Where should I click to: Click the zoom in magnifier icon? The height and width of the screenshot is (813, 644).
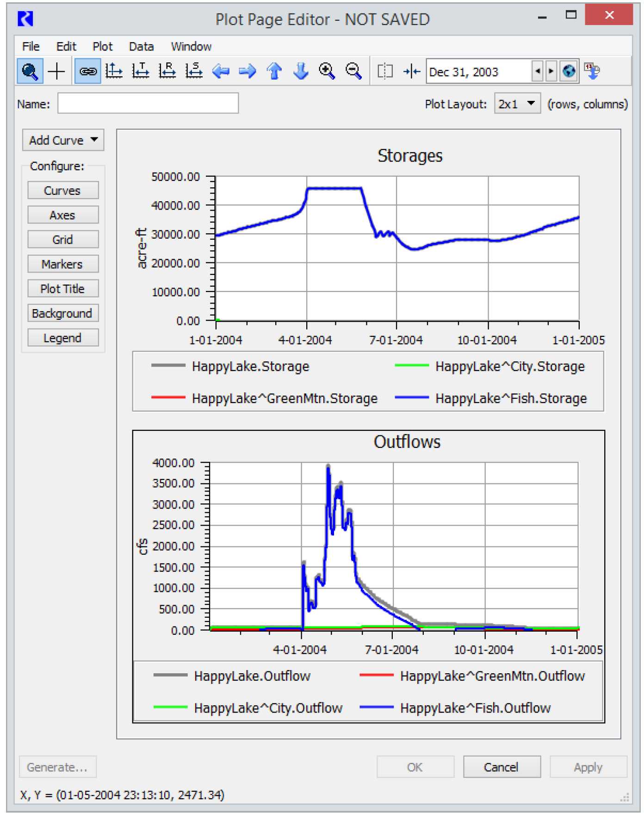(327, 72)
